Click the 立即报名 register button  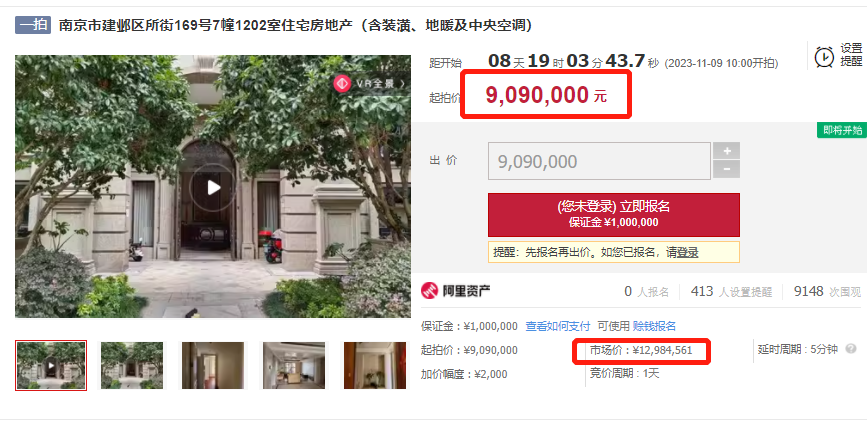(613, 214)
